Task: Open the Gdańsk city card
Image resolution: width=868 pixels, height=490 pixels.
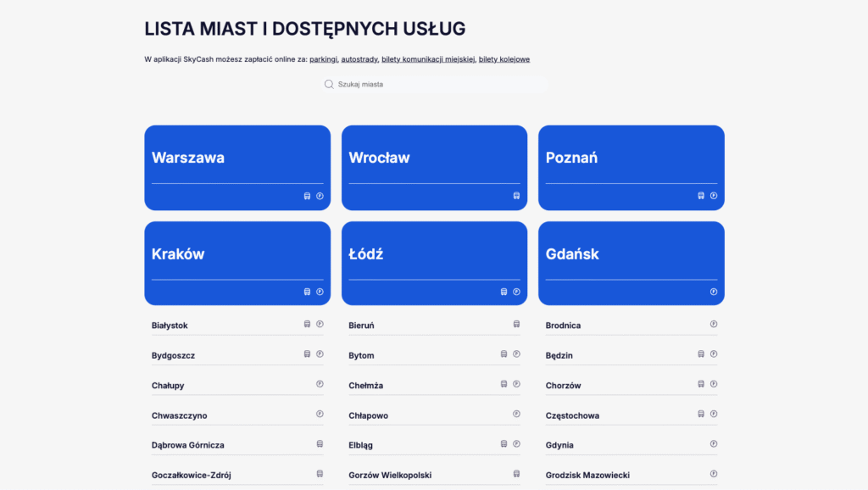Action: tap(631, 254)
